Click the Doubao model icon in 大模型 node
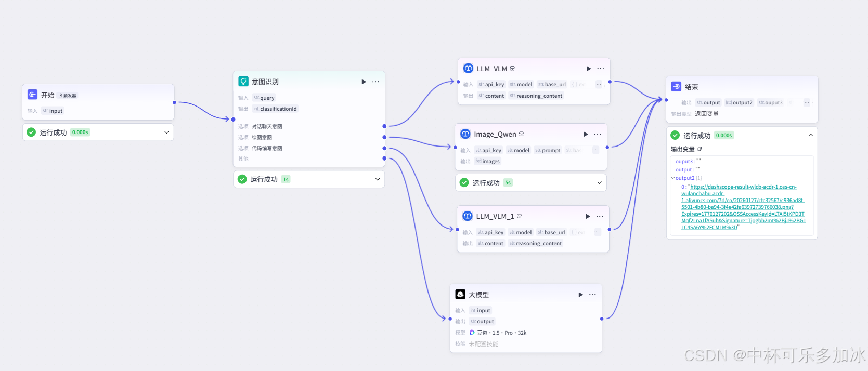Viewport: 868px width, 371px height. [x=472, y=333]
